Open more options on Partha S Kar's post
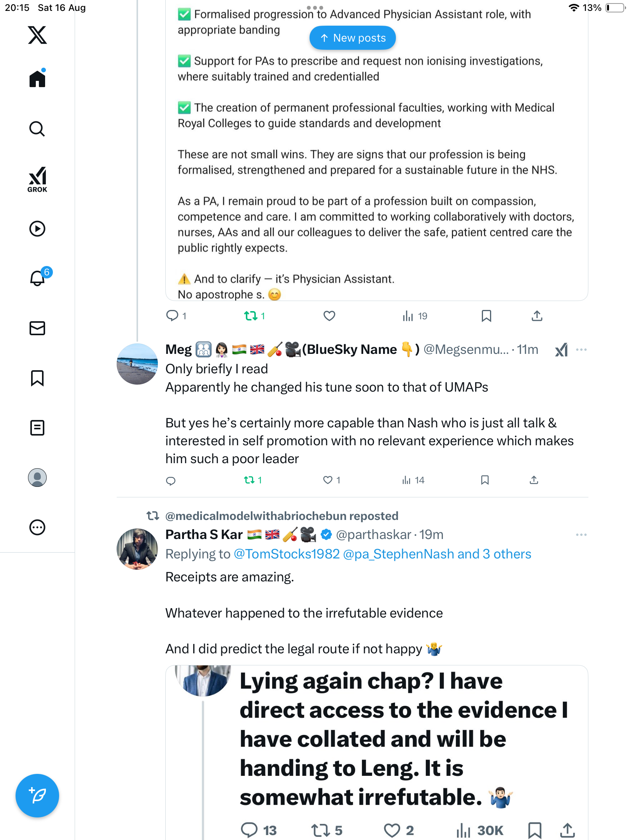This screenshot has height=840, width=630. (581, 535)
